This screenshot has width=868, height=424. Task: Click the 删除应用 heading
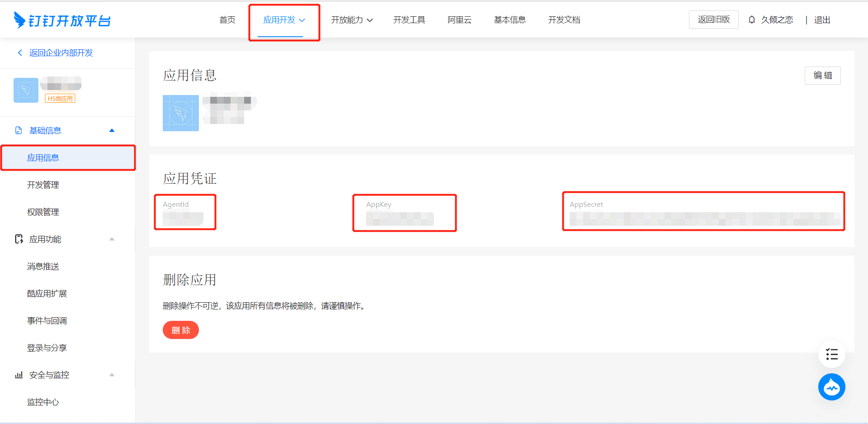[x=190, y=280]
